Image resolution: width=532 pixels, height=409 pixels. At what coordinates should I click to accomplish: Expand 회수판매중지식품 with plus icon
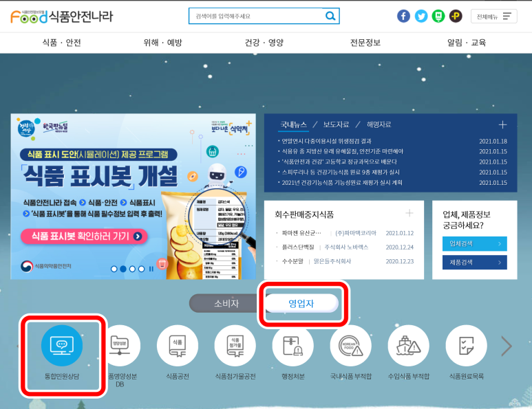coord(409,213)
